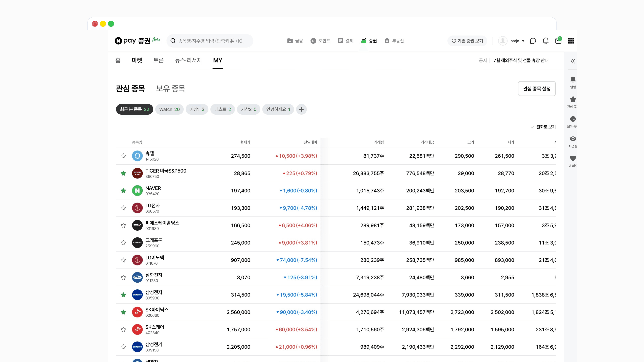Click the TIGER ETF logo

point(137,173)
